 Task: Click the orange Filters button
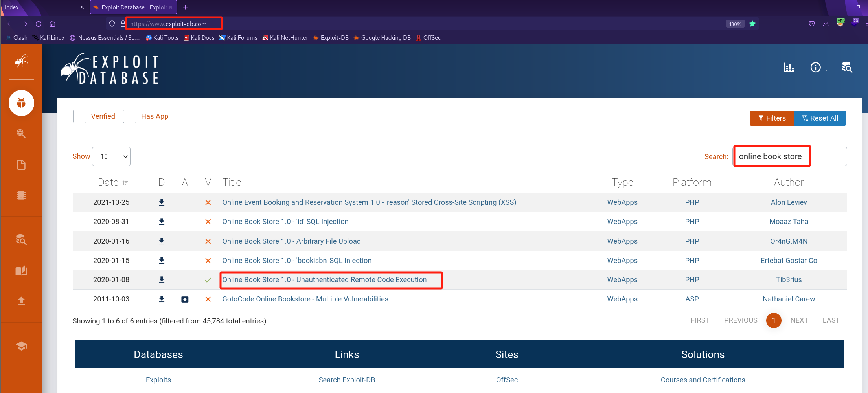tap(772, 118)
